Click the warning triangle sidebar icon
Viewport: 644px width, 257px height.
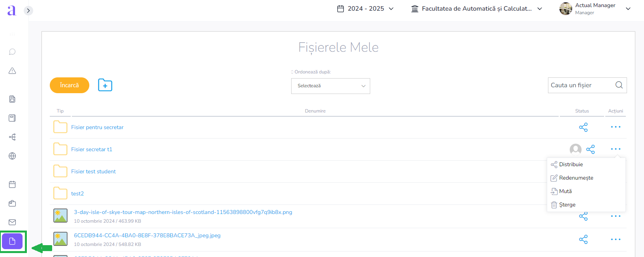point(12,71)
